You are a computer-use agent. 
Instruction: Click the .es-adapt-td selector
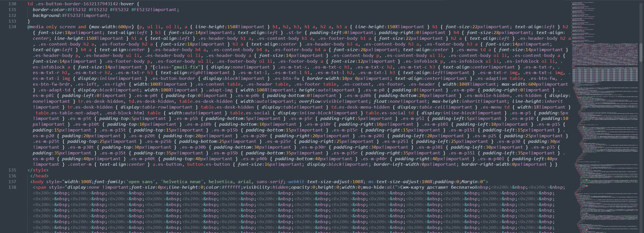coord(54,90)
